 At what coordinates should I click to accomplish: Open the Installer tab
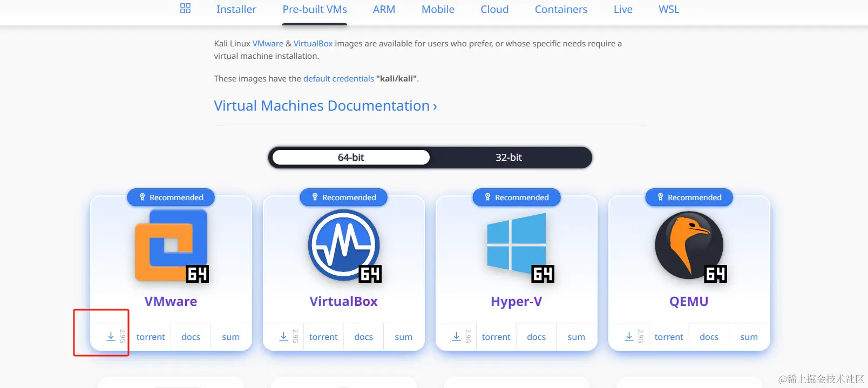click(x=236, y=9)
